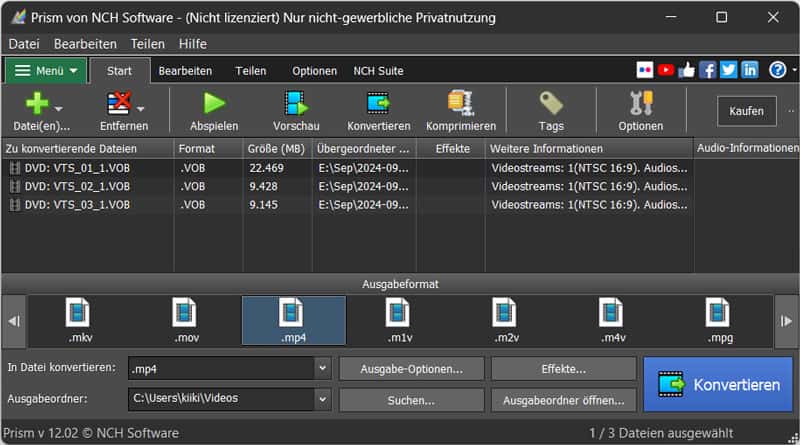Click the Facebook share icon

[x=708, y=70]
